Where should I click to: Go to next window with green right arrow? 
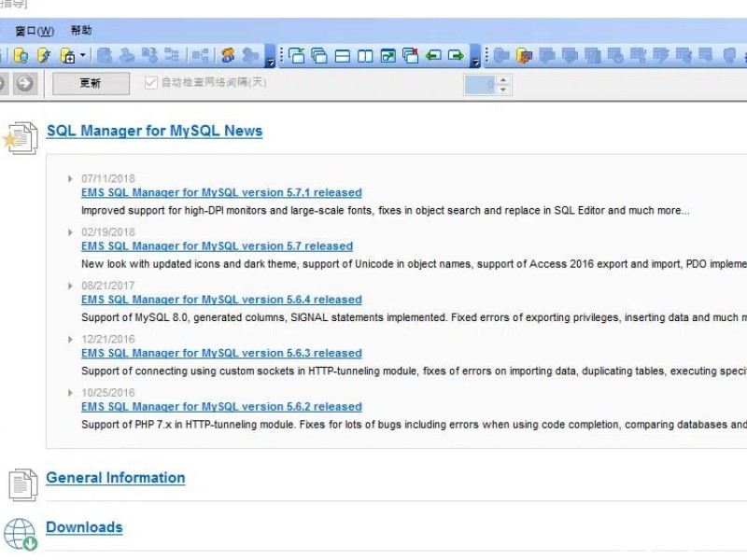[456, 56]
